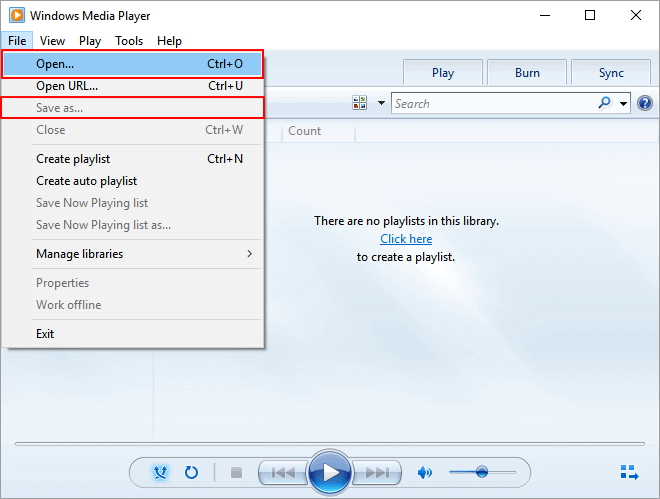Viewport: 660px width, 499px height.
Task: Toggle Work offline menu item
Action: click(133, 305)
